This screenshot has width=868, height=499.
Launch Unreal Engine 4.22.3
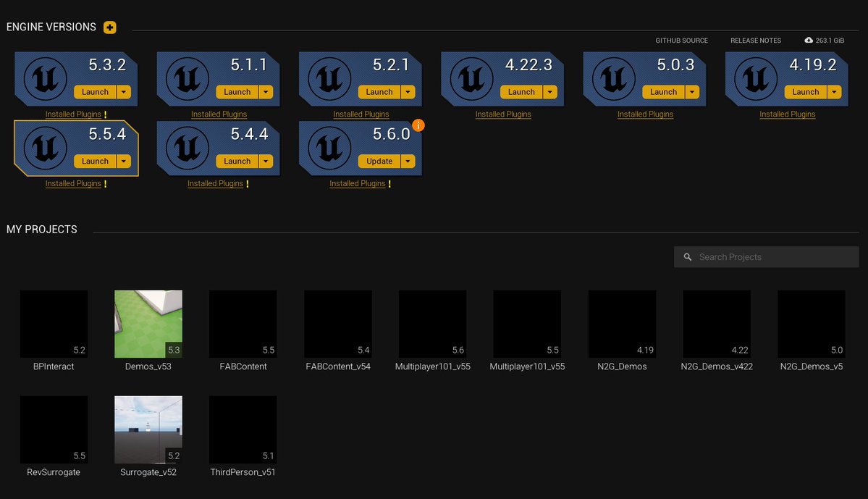521,92
